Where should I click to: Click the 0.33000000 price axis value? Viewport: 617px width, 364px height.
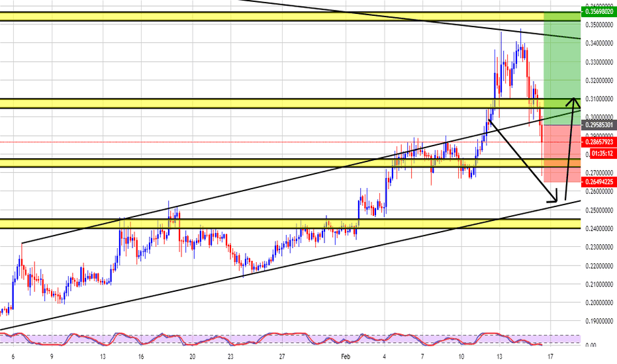click(x=599, y=62)
